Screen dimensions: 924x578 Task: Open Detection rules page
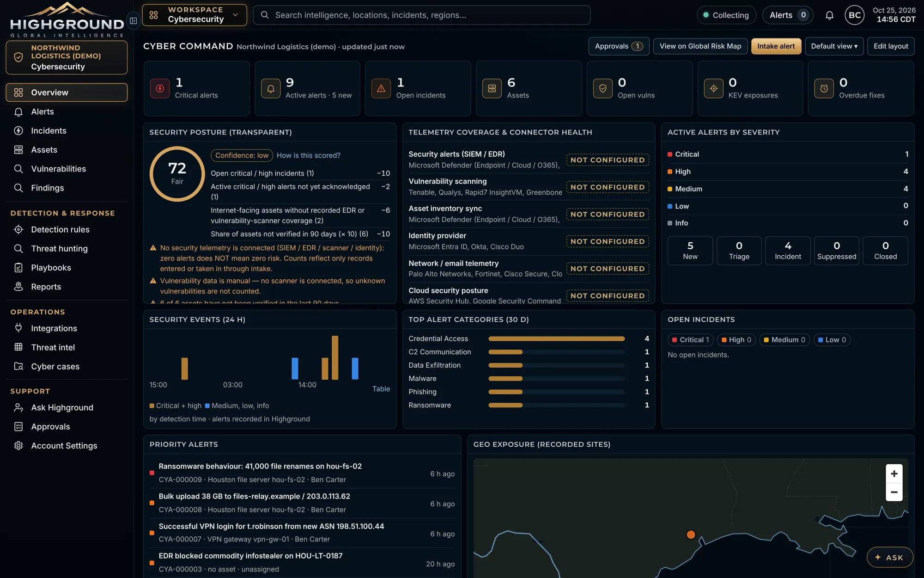point(67,229)
